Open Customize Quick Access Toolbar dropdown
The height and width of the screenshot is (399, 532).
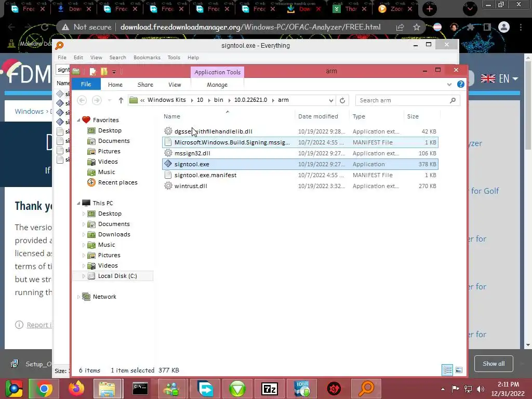[x=114, y=72]
